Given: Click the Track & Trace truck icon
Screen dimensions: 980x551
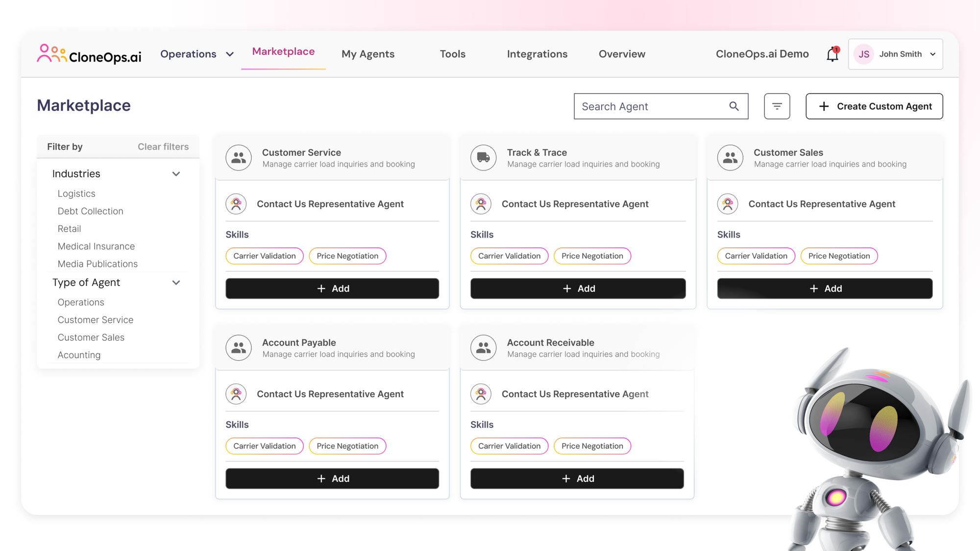Looking at the screenshot, I should (483, 158).
